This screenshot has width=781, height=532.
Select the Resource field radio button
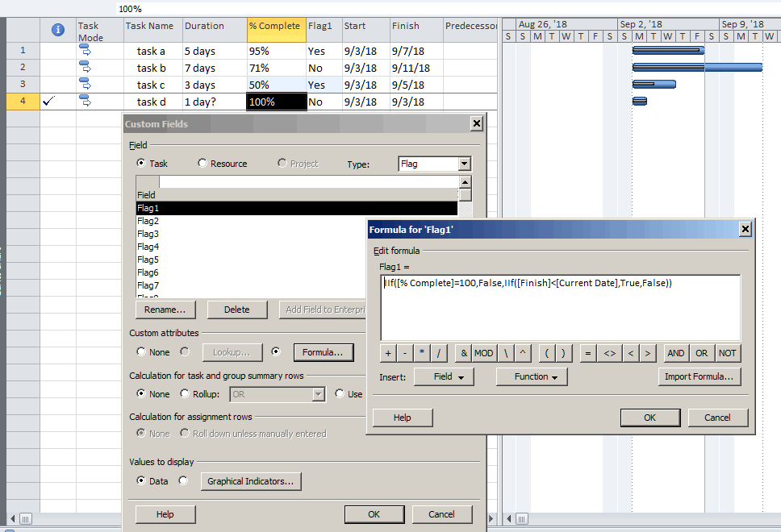(x=203, y=163)
